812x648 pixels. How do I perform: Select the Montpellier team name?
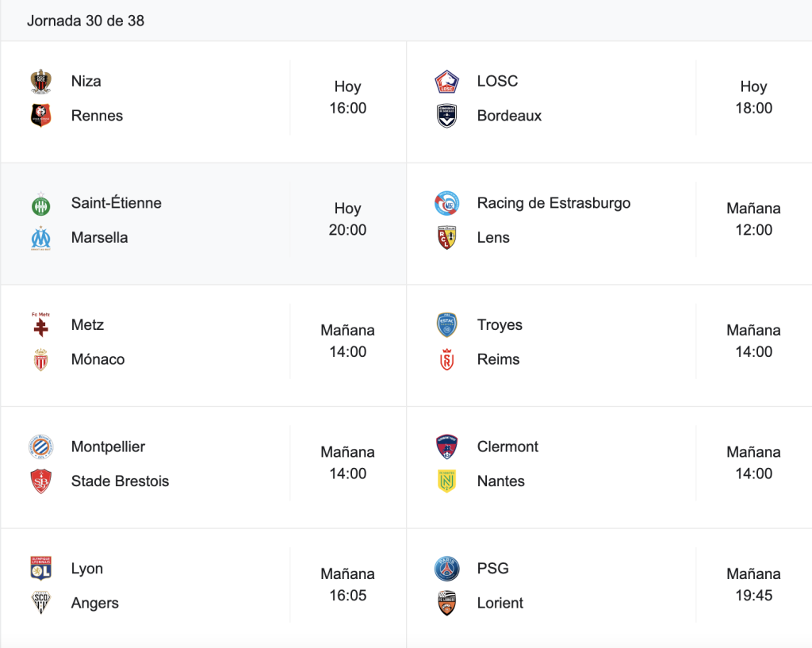[x=108, y=447]
